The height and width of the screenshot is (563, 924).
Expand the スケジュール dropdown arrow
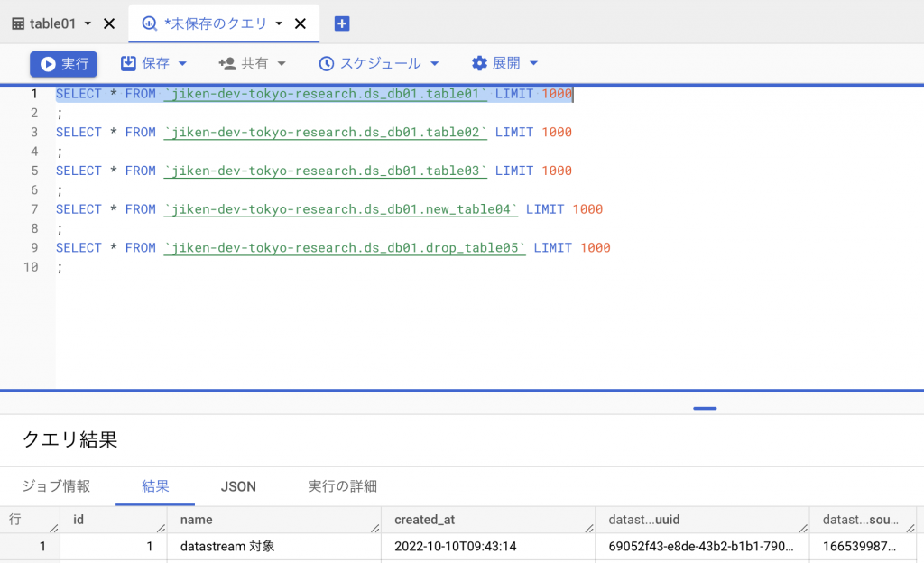435,63
